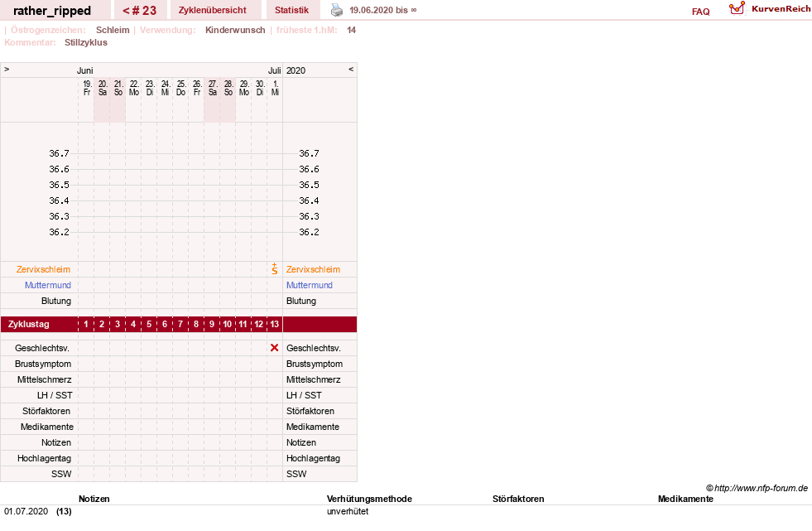The height and width of the screenshot is (531, 812).
Task: Click the red X in Geschlechtsv. row
Action: tap(275, 348)
